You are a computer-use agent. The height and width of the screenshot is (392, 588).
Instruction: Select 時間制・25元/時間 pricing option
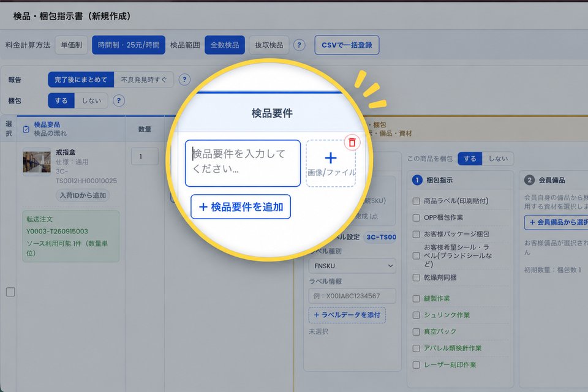[129, 45]
